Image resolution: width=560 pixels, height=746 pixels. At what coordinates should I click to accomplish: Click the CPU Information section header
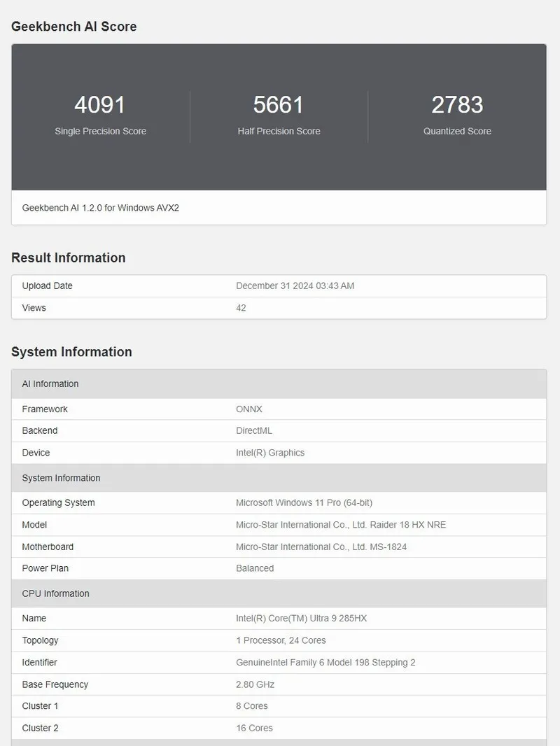[55, 593]
